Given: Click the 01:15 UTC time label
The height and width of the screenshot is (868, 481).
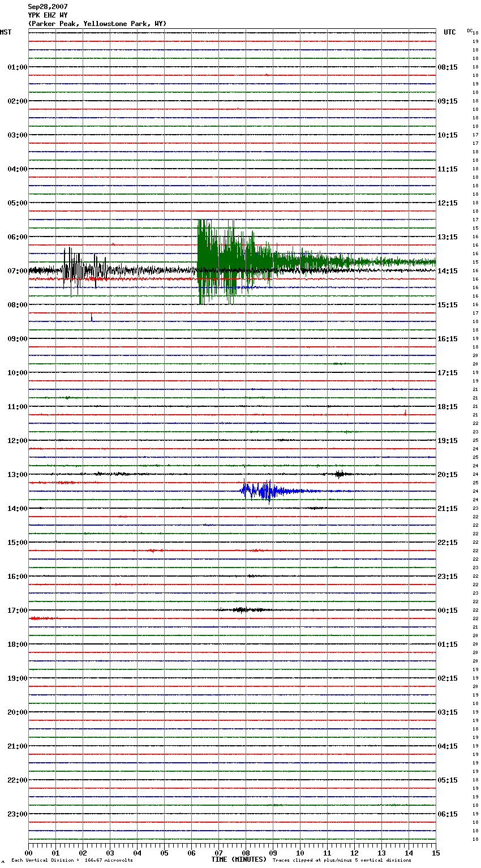Looking at the screenshot, I should coord(448,644).
